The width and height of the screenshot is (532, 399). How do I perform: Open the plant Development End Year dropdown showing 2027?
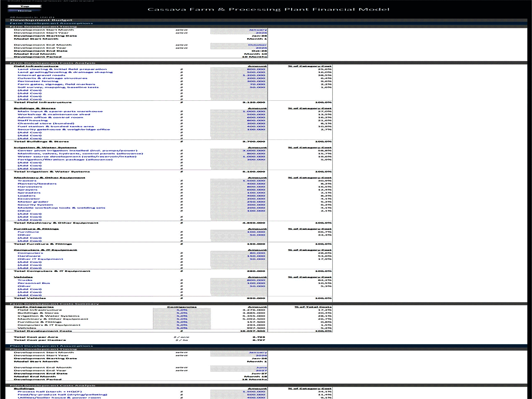(239, 370)
